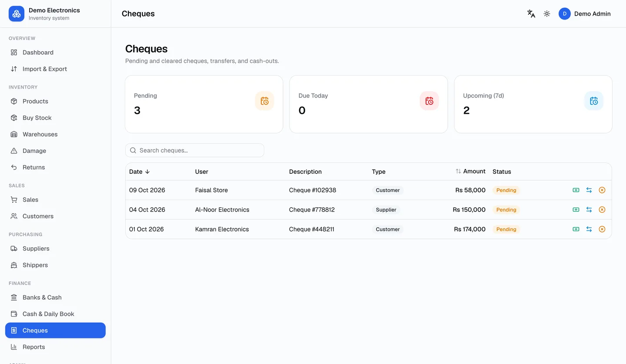
Task: Click the transfer arrows icon for Al-Noor Electronics
Action: coord(589,210)
